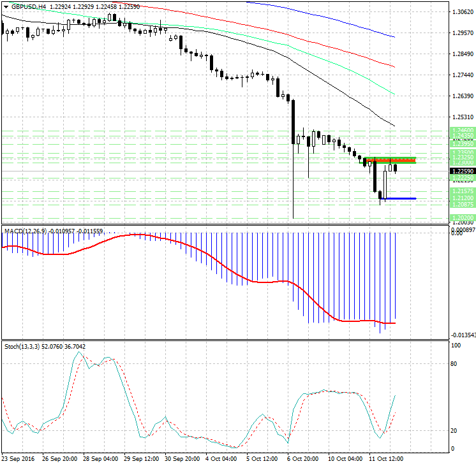Open the chart menu triangle beside GBPUSD,H4
This screenshot has height=466, width=476.
6,6
